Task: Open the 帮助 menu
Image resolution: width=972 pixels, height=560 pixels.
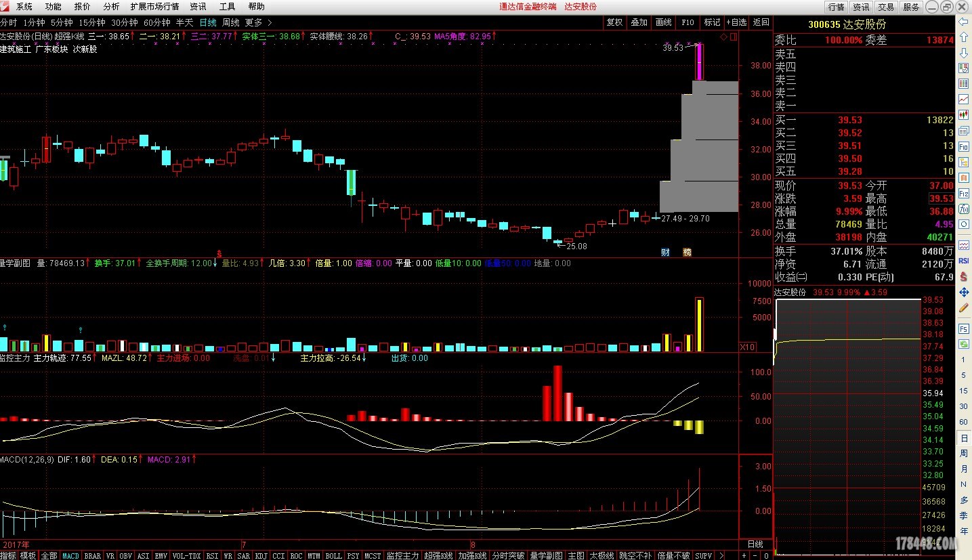Action: pyautogui.click(x=256, y=7)
